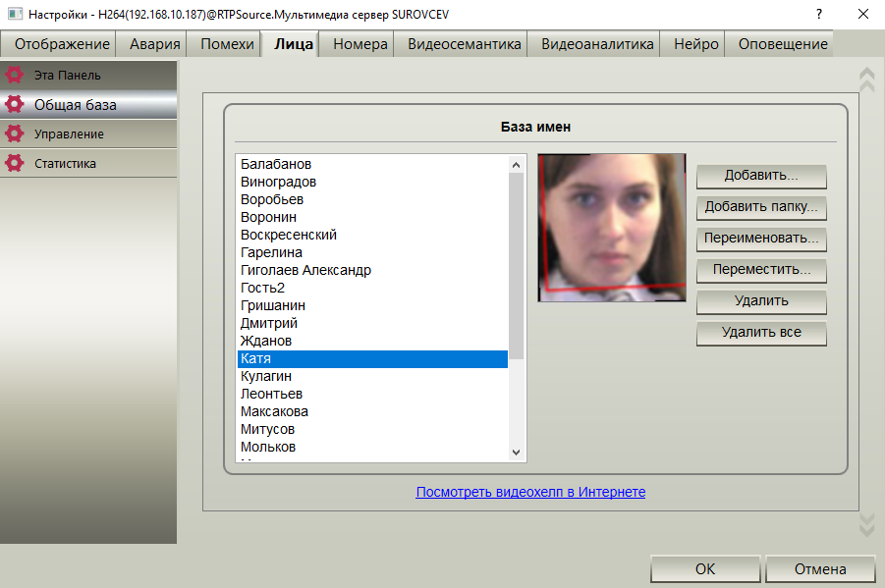Select Дмитрий in the name list
Viewport: 885px width, 588px height.
coord(372,323)
